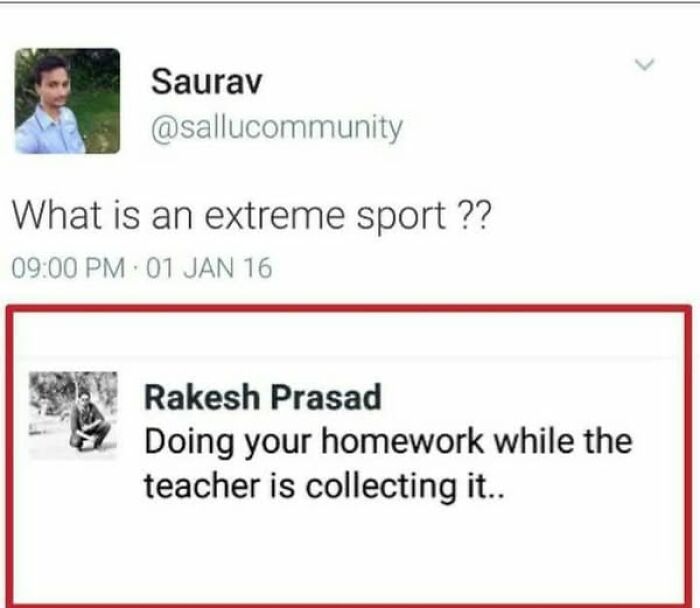Click the display name Saurav

206,81
